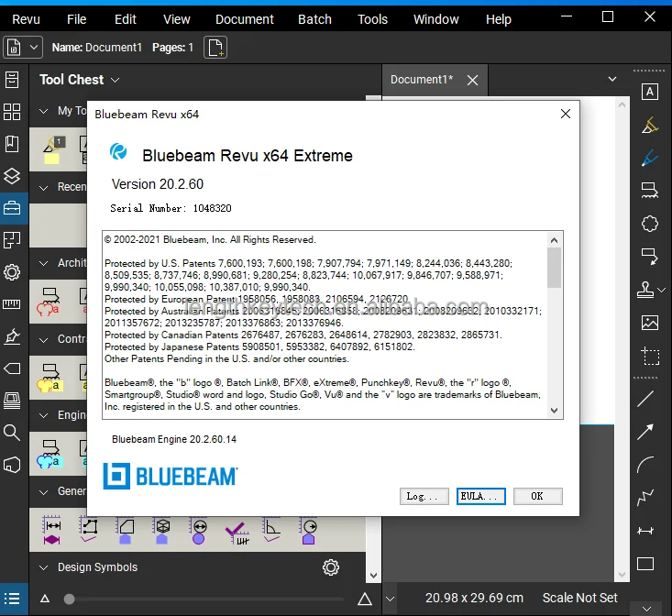Select the Cloud markup tool

click(649, 223)
